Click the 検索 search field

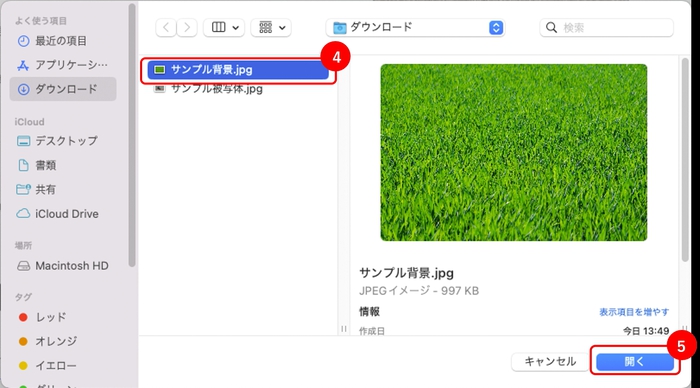(x=607, y=28)
